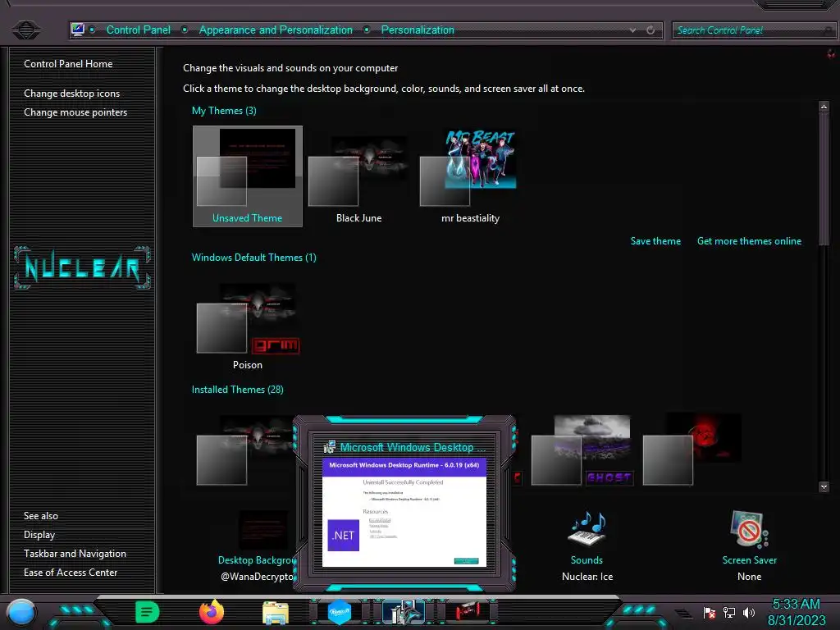Click the theme list scrollbar thumb
The image size is (840, 630).
(824, 180)
